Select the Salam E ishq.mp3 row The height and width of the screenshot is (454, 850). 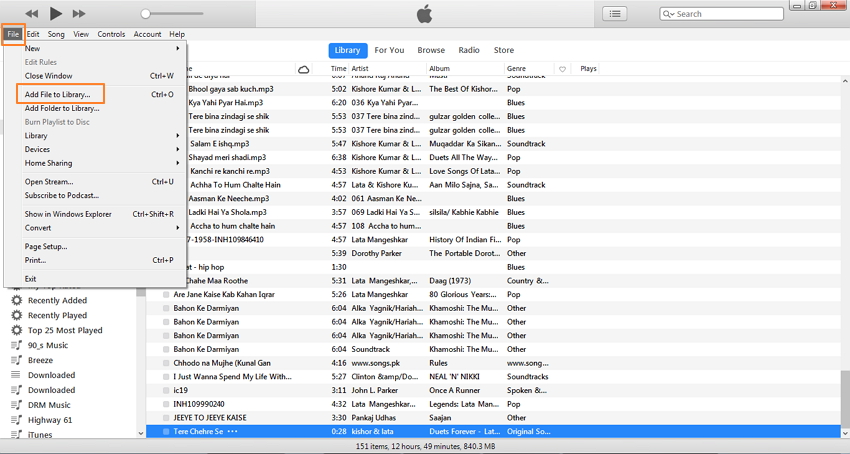493,144
